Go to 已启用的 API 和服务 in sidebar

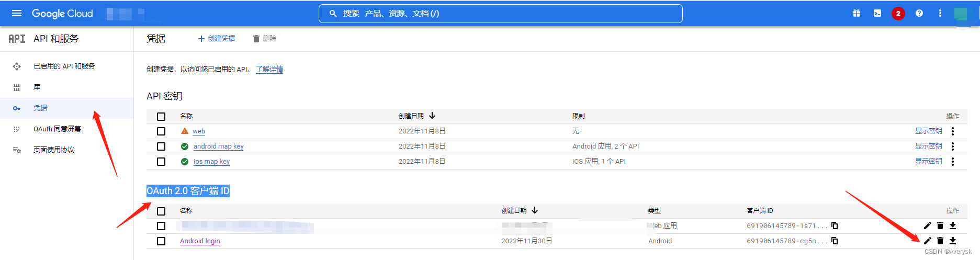coord(66,66)
